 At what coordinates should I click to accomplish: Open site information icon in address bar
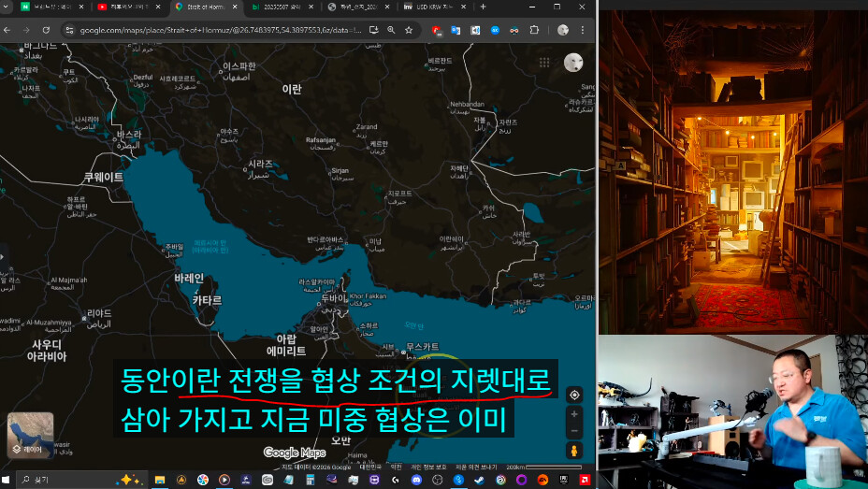69,30
